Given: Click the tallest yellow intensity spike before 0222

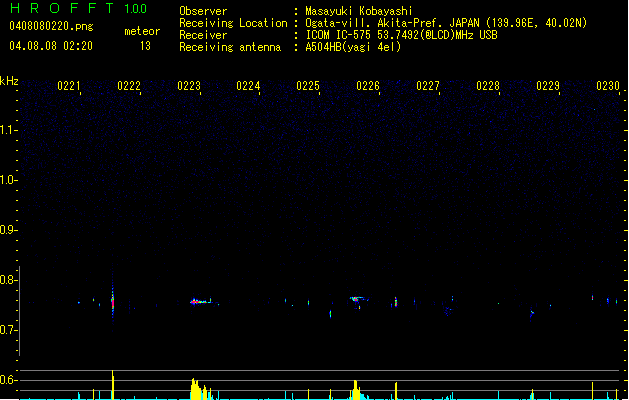Looking at the screenshot, I should click(x=113, y=385).
